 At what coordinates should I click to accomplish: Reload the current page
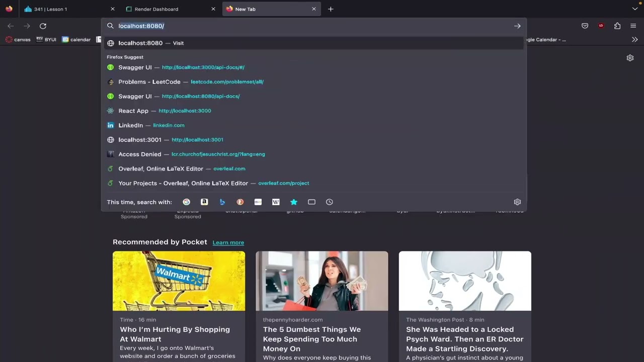43,26
